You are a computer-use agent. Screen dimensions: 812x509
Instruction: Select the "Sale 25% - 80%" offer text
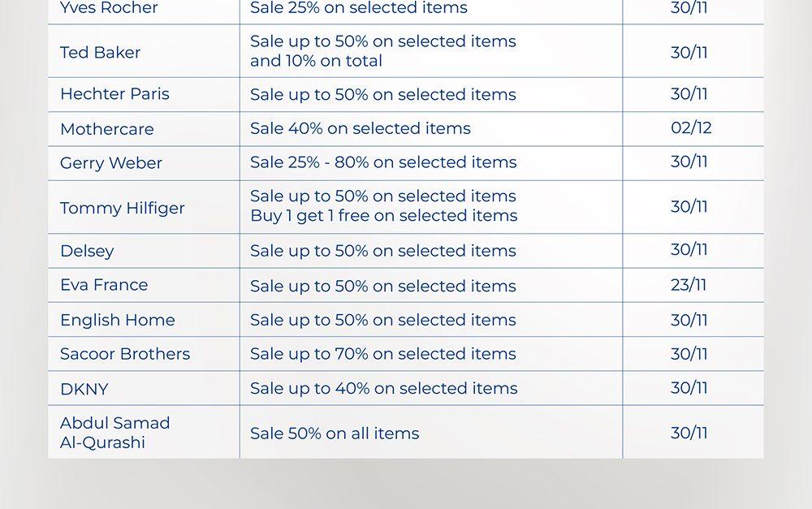click(x=383, y=162)
